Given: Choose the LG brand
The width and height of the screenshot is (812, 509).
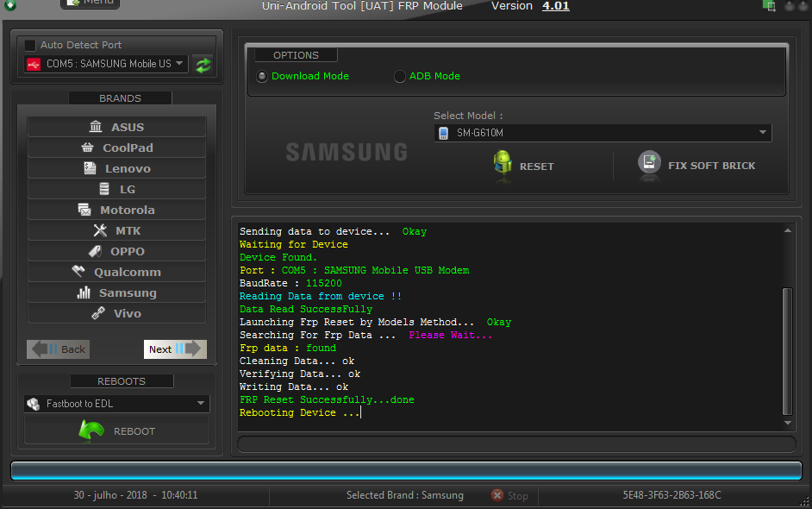Looking at the screenshot, I should [x=116, y=189].
